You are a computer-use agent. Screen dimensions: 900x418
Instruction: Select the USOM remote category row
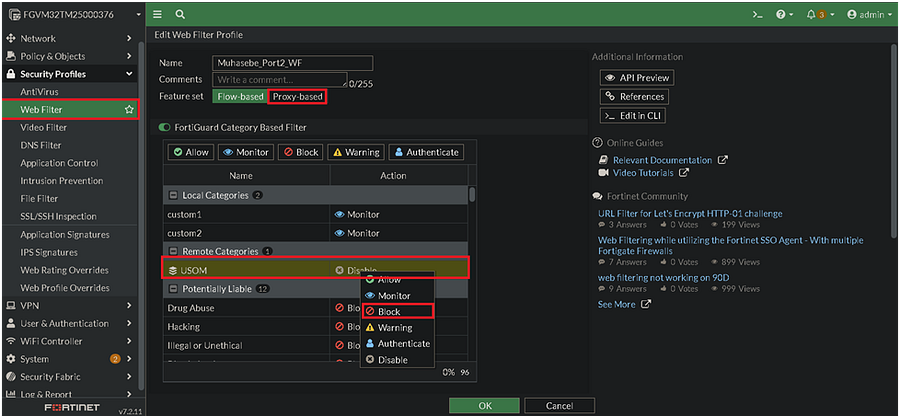[x=316, y=270]
